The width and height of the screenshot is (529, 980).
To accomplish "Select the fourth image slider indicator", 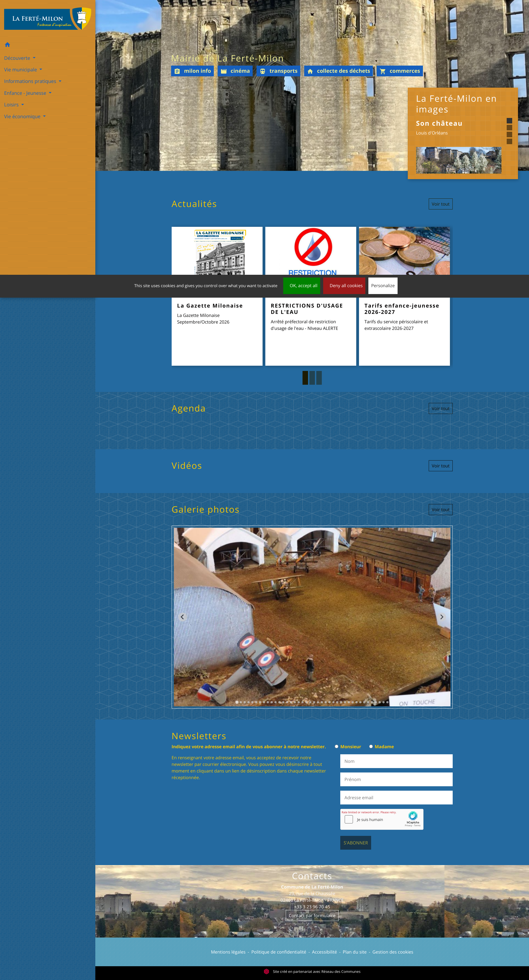I will click(x=509, y=141).
